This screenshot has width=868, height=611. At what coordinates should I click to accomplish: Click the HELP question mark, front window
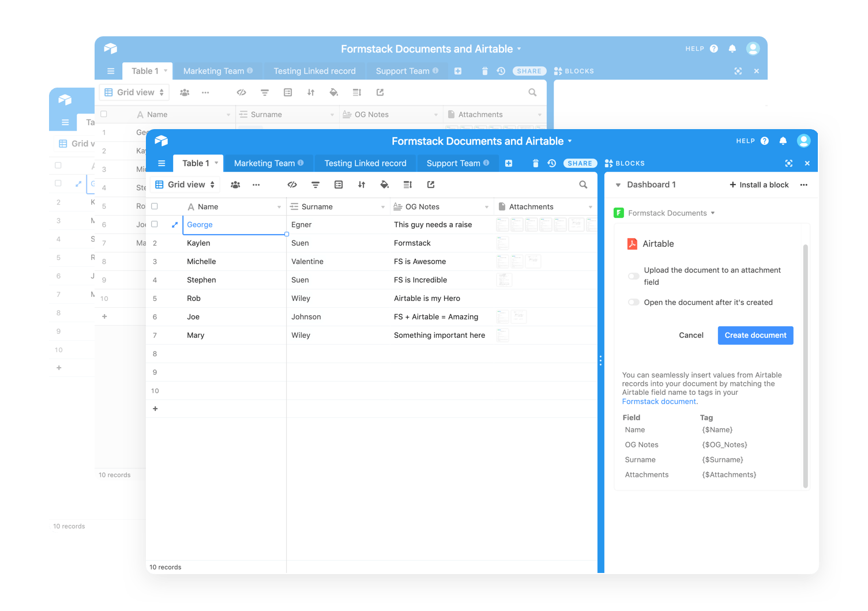pos(765,141)
